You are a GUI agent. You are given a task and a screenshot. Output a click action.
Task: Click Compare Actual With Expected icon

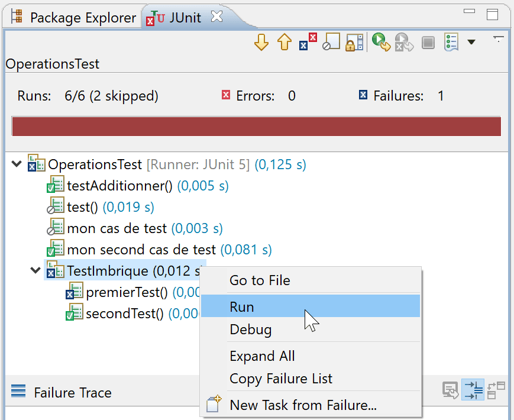point(496,390)
